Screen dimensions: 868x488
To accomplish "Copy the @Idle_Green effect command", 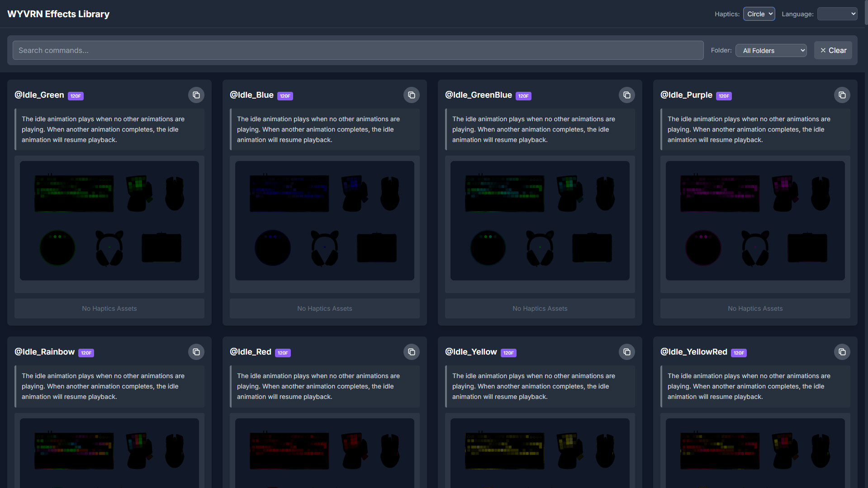I will tap(196, 95).
